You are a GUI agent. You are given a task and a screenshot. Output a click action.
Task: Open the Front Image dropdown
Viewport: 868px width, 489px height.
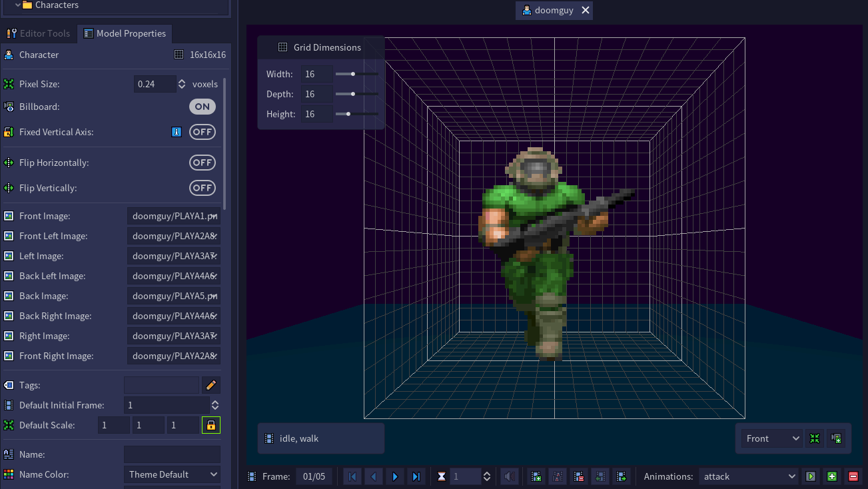[174, 216]
